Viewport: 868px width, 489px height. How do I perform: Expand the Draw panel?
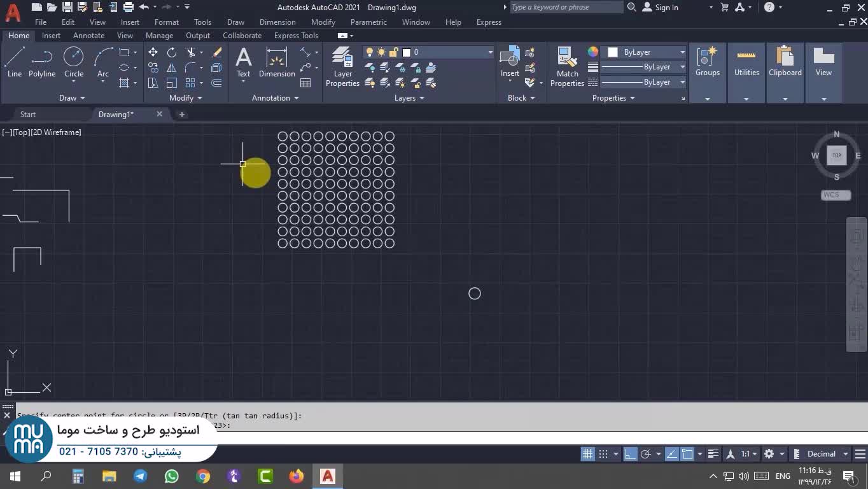(71, 98)
